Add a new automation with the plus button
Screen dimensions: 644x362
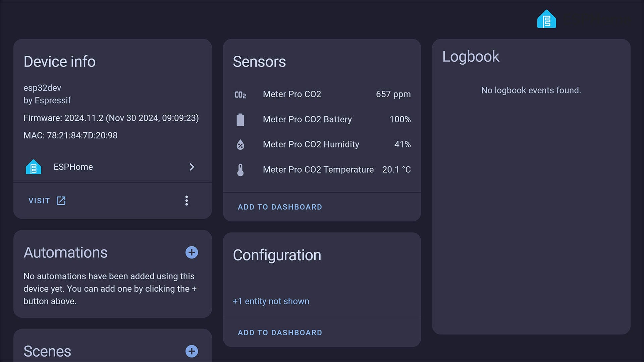192,252
